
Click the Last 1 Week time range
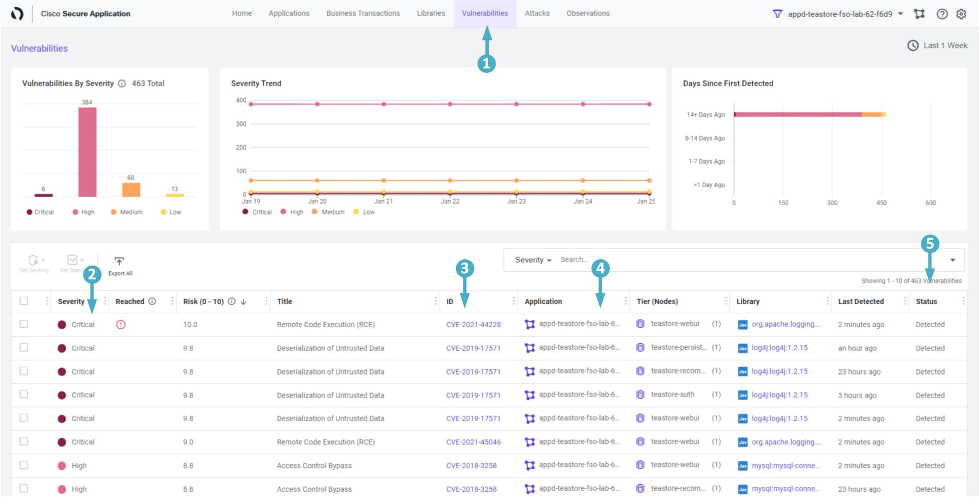(x=937, y=46)
